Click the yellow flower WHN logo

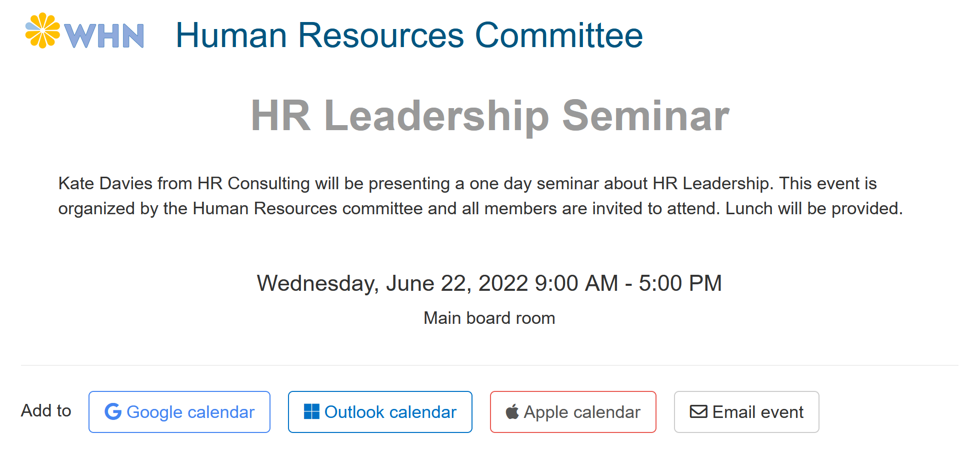(x=42, y=31)
